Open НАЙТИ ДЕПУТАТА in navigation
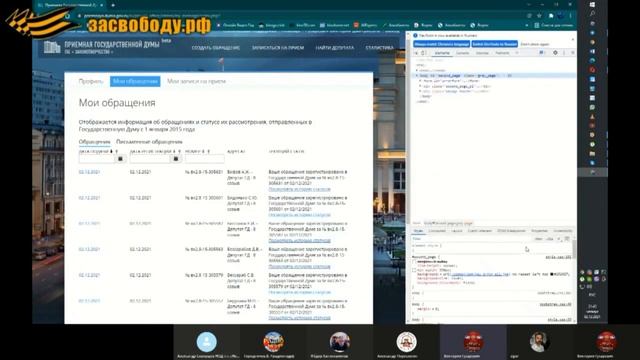The width and height of the screenshot is (640, 360). [x=335, y=48]
